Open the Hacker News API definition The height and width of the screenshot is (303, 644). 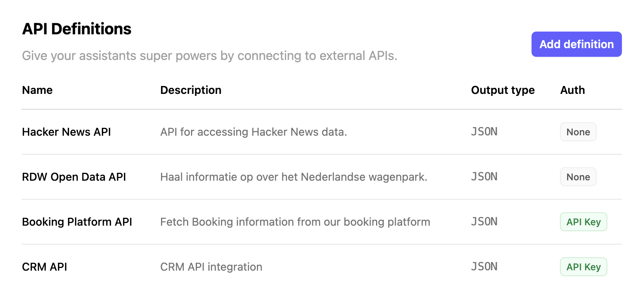66,132
